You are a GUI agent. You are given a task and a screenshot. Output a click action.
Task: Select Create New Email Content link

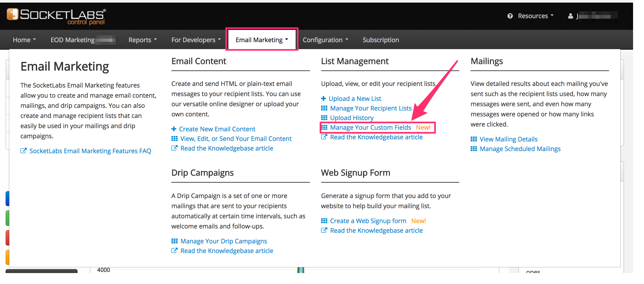[217, 129]
